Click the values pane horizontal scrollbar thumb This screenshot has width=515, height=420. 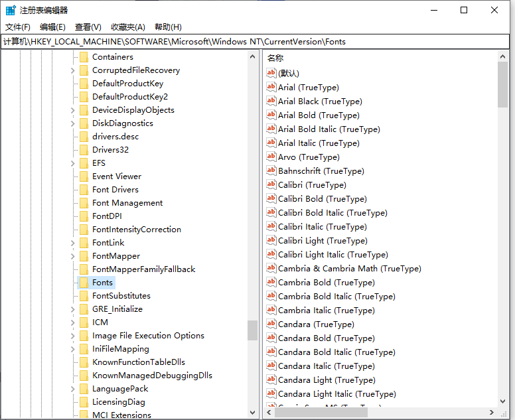pos(321,413)
